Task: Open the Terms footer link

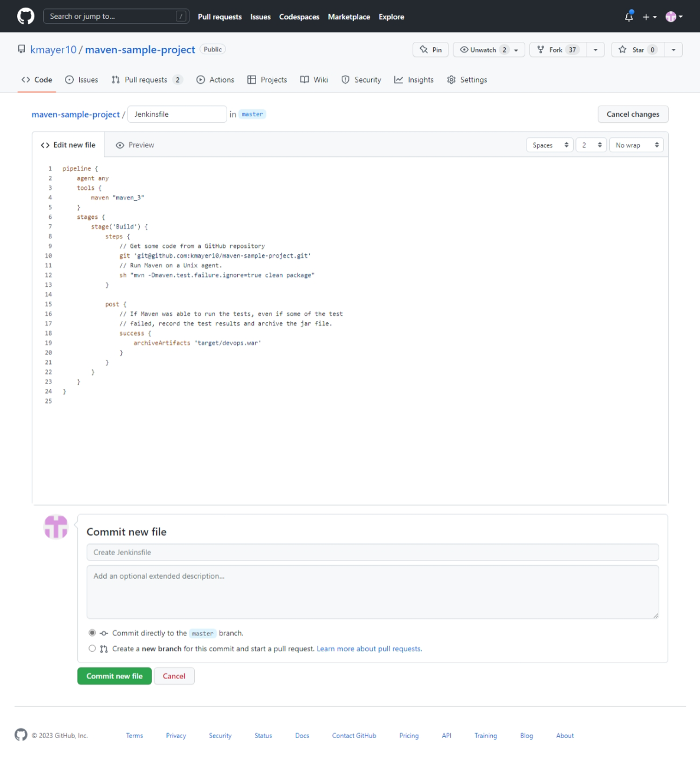Action: coord(135,736)
